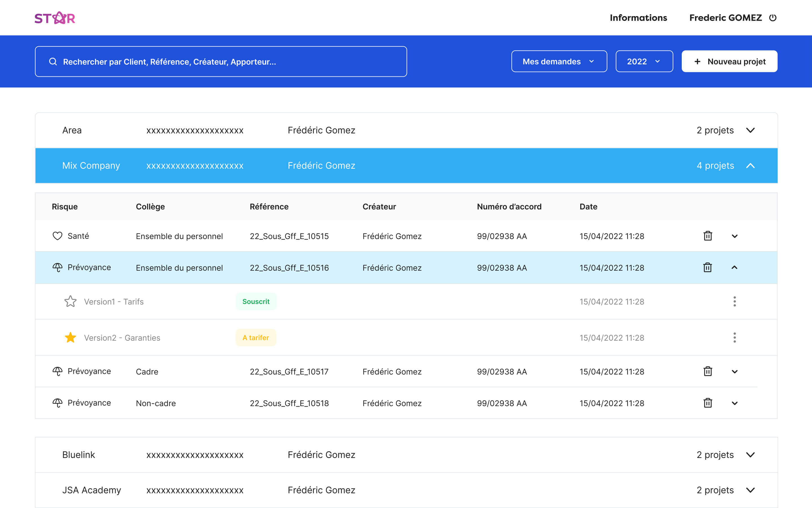
Task: Open the Informations menu
Action: (x=638, y=18)
